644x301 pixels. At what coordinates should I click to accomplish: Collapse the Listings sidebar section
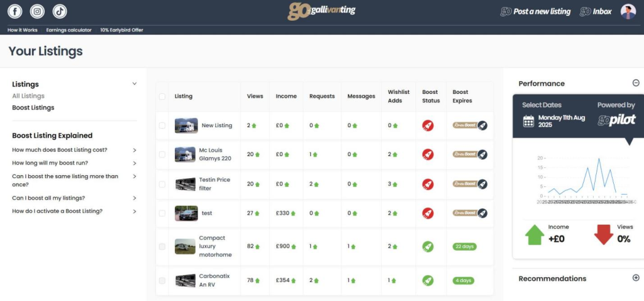(134, 84)
